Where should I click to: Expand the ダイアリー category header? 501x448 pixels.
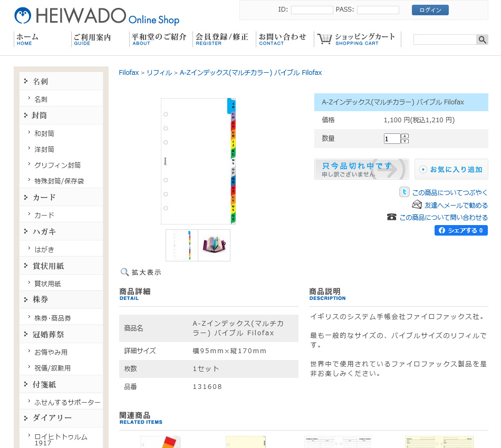click(x=61, y=417)
